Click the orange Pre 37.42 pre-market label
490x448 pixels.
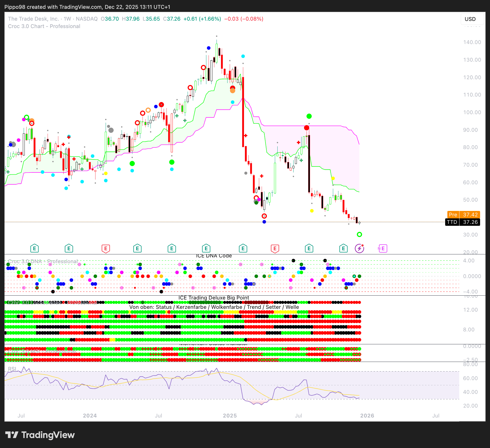click(464, 215)
